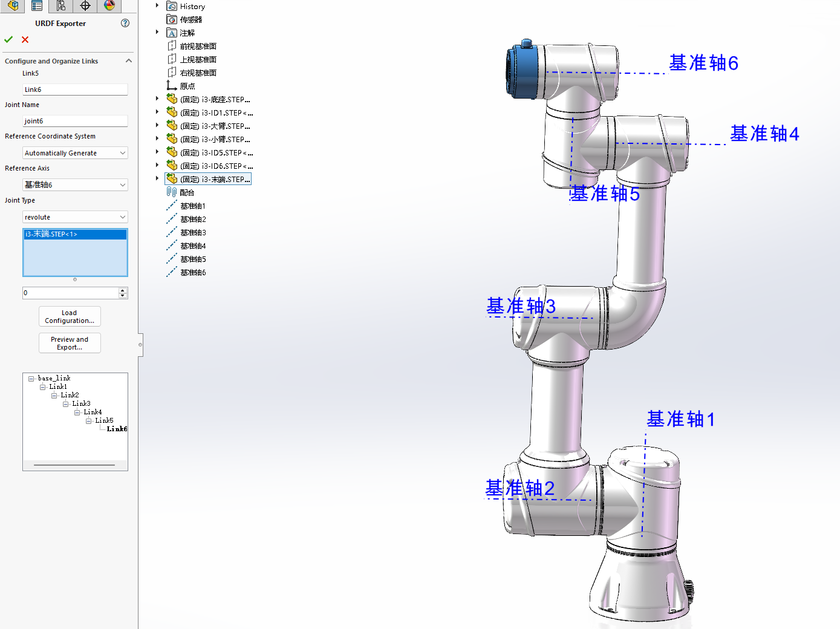Select the 右视基准面 plane icon

(172, 73)
